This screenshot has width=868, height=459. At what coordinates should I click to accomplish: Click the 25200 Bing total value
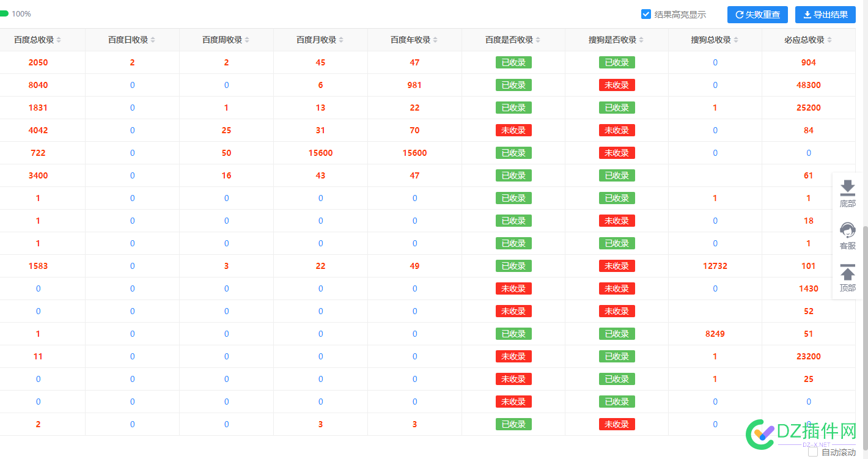[809, 108]
